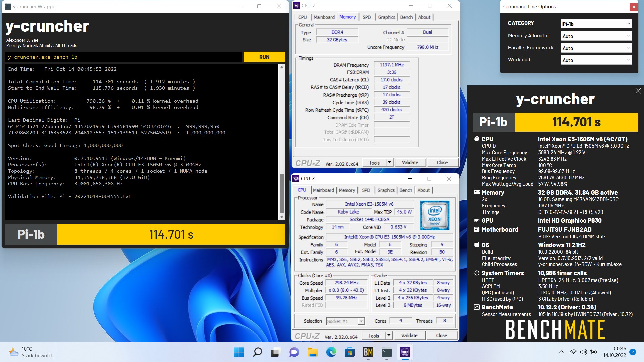Open Task View from taskbar
644x362 pixels.
pos(276,352)
